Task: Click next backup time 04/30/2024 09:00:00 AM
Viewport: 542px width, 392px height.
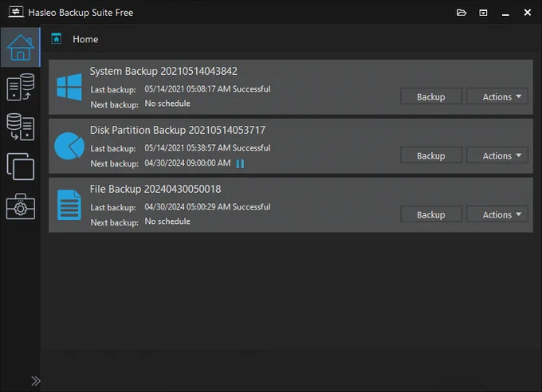Action: (187, 163)
